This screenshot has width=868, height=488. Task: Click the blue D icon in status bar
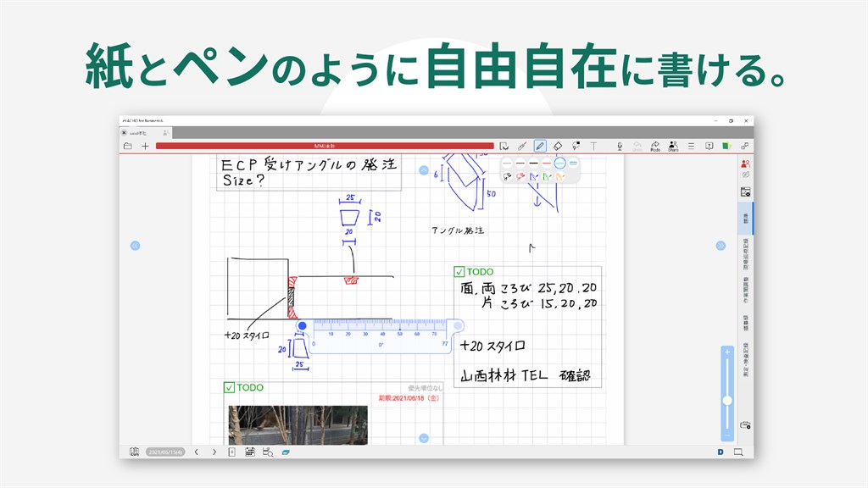[721, 452]
